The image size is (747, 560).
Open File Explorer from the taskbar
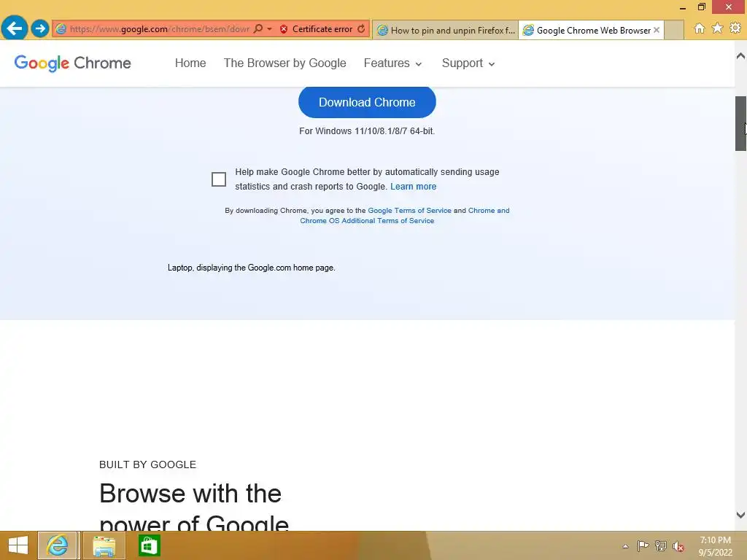coord(104,545)
